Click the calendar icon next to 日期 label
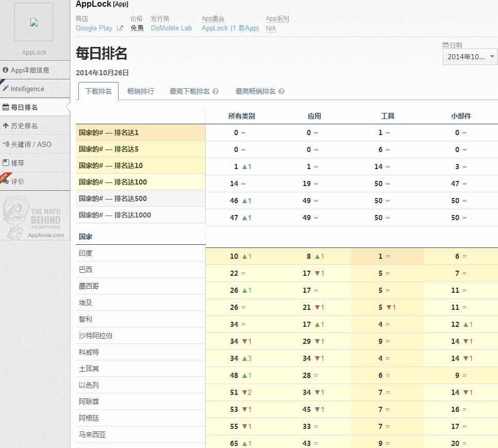498x448 pixels. click(445, 45)
